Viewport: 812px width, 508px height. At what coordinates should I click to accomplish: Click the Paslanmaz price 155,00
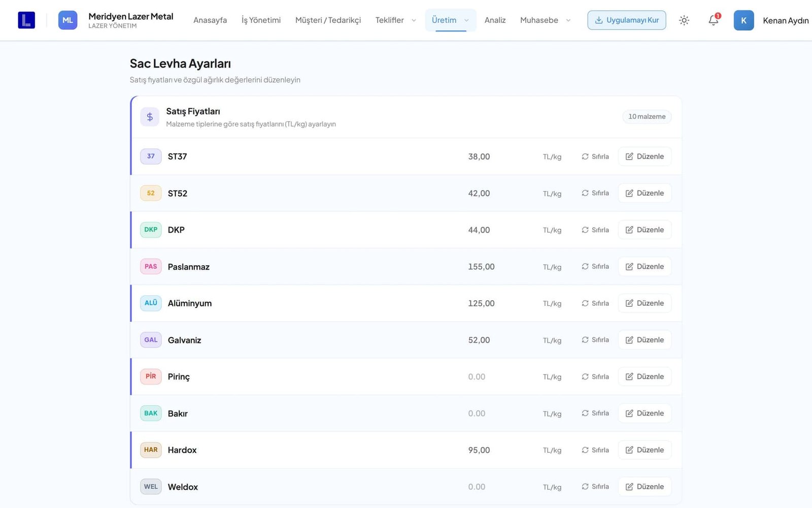coord(481,267)
